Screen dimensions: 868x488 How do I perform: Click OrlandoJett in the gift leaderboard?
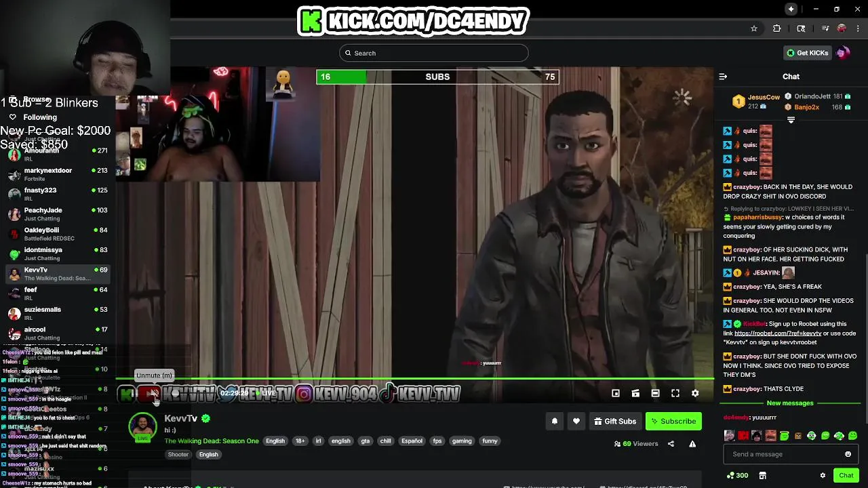pos(812,97)
